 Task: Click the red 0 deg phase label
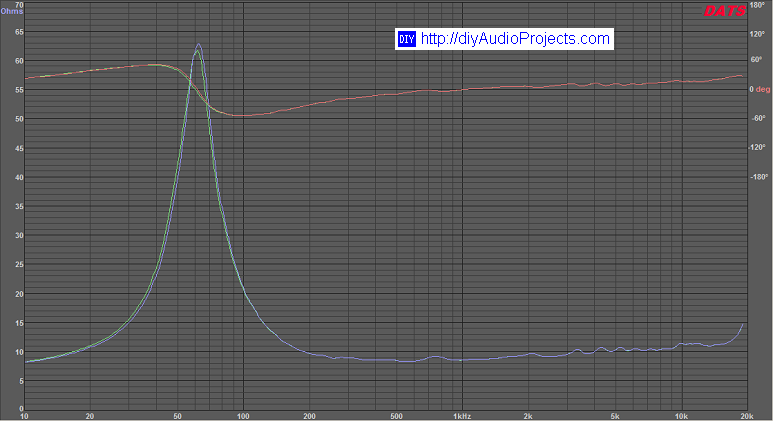click(x=760, y=89)
